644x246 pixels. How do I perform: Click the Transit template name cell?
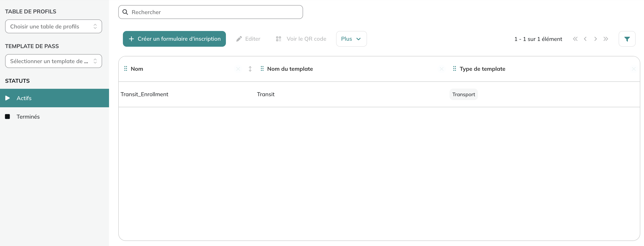[265, 94]
